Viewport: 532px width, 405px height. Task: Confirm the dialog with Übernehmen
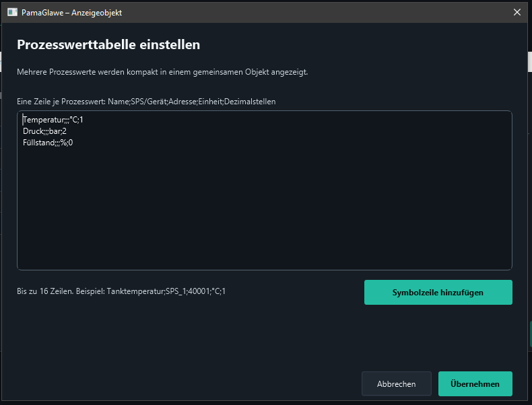[x=475, y=383]
